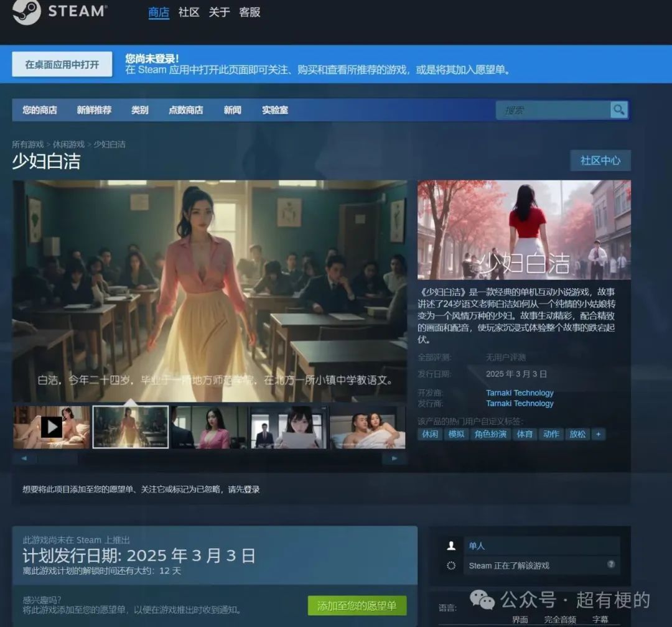Click the carousel right arrow
The width and height of the screenshot is (672, 627).
coord(394,458)
